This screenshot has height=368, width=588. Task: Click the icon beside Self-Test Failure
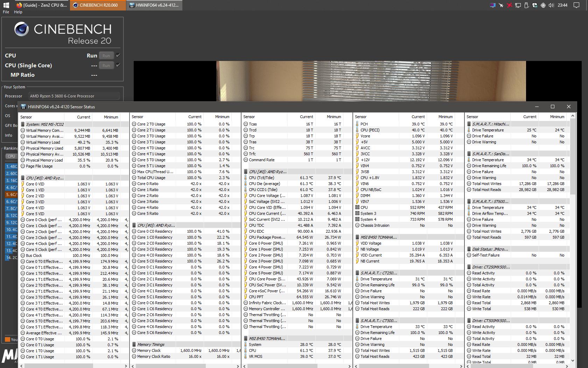(469, 255)
